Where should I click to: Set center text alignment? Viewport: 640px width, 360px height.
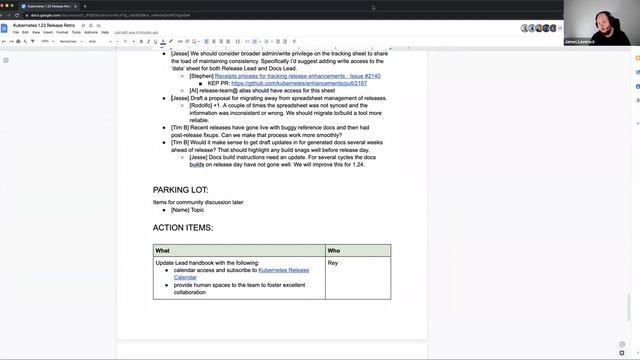point(214,42)
